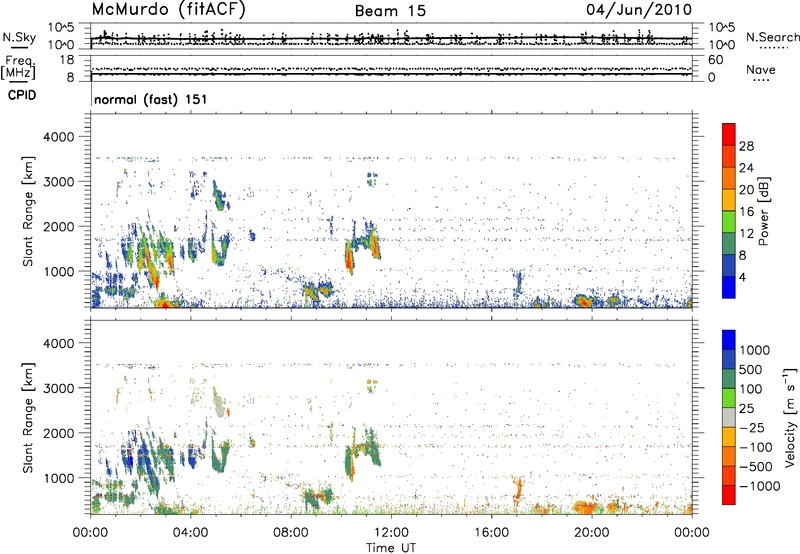Click the "10^0" tick next to N.Sky
Screen dimensions: 800x554
(x=61, y=45)
